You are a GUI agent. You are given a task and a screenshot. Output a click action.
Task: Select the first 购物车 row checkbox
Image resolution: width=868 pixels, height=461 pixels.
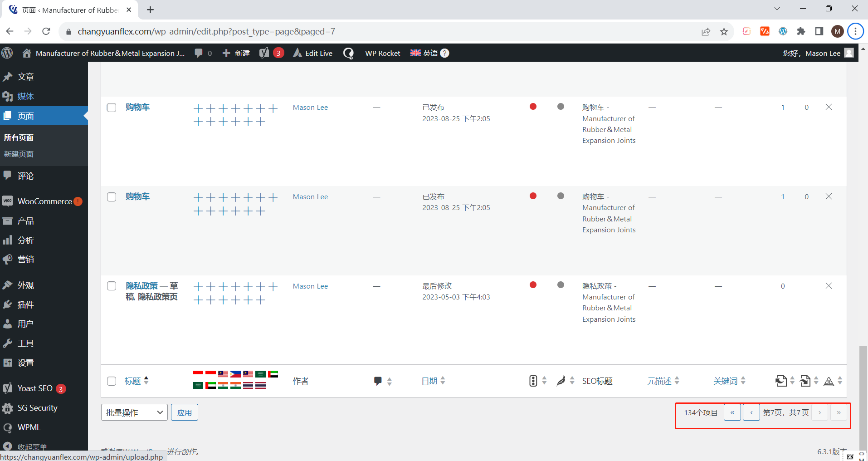coord(112,108)
